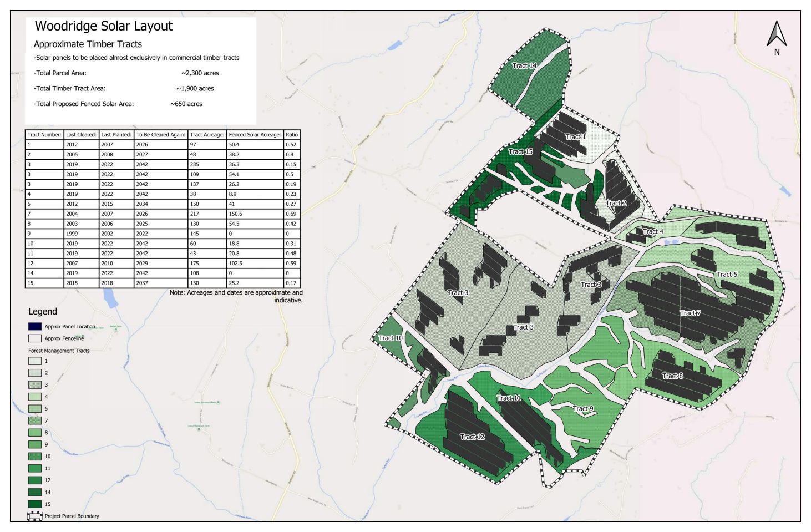Select the Tract 9 map label

583,409
